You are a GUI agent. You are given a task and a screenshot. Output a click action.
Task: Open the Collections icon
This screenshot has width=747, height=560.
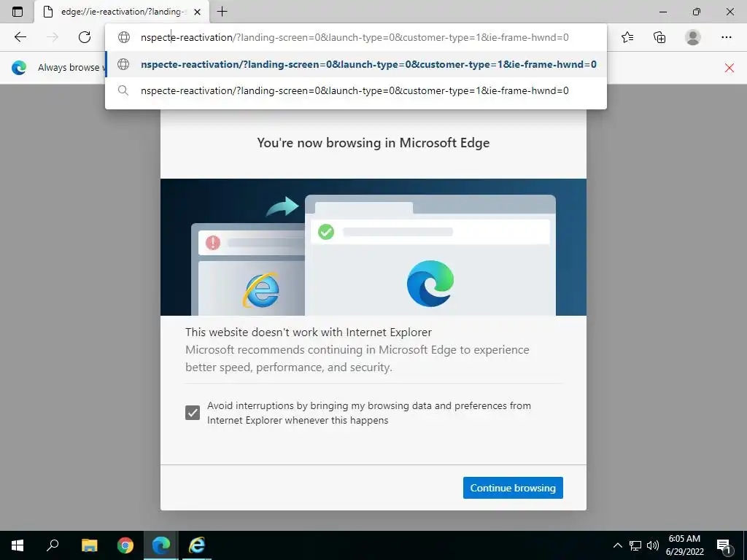(x=659, y=37)
